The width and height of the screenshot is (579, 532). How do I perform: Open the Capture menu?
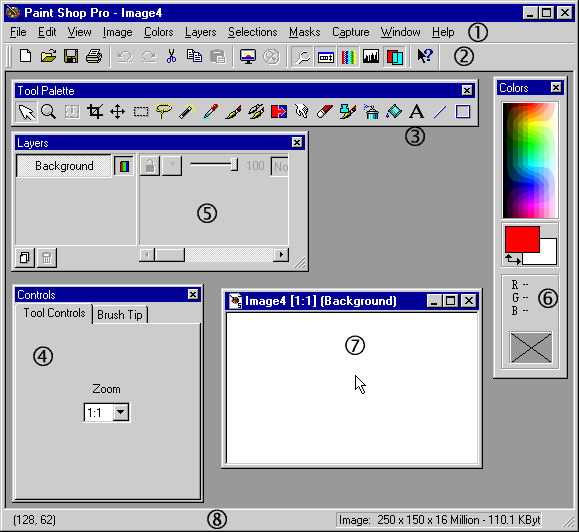pos(350,32)
